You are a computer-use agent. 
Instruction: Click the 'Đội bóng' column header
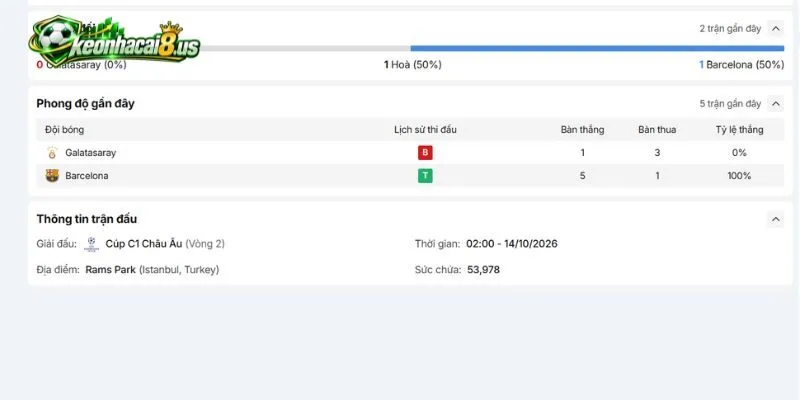coord(64,130)
